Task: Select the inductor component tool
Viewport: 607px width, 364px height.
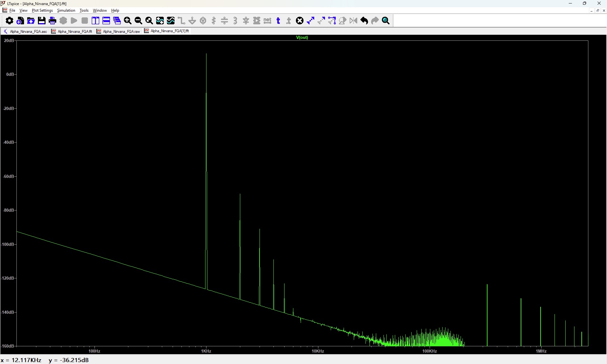Action: [235, 21]
